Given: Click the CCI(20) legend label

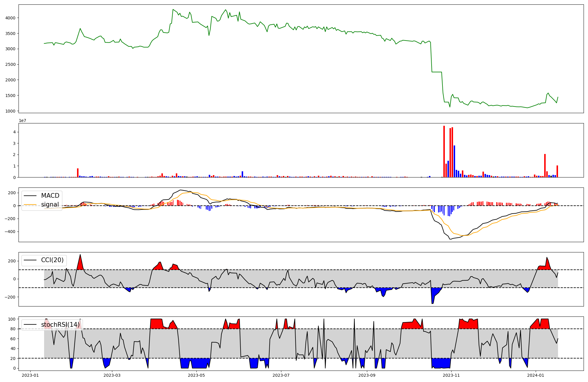Looking at the screenshot, I should (x=52, y=260).
